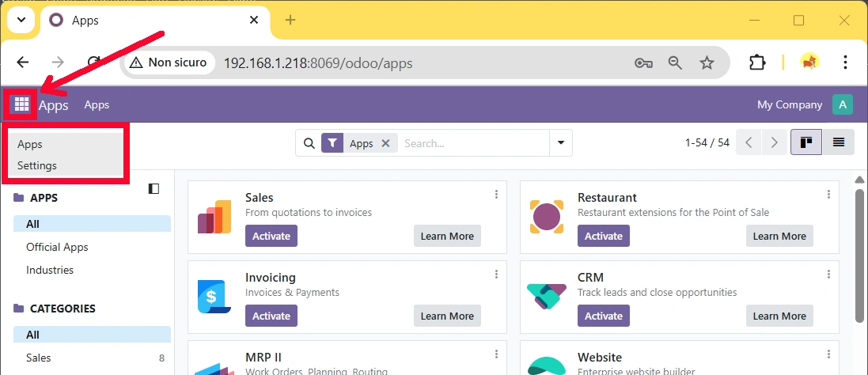Learn More about Invoicing
The height and width of the screenshot is (375, 868).
447,316
